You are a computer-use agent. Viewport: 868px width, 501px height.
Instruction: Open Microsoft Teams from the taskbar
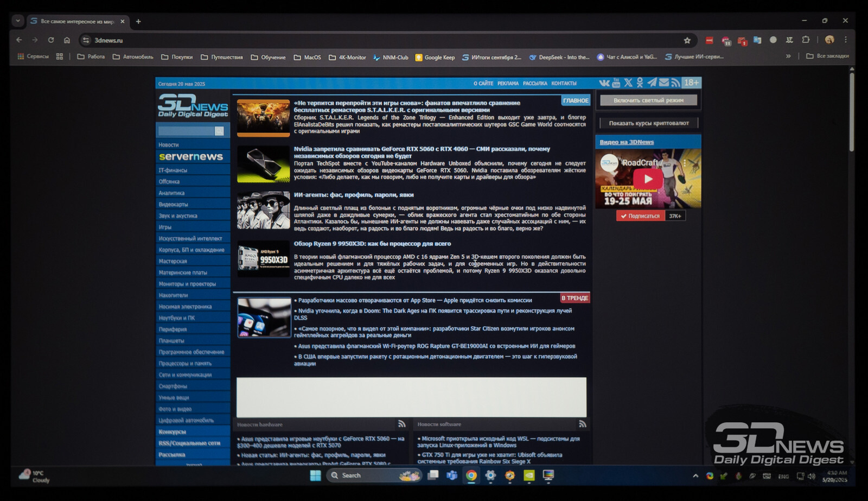pos(452,475)
